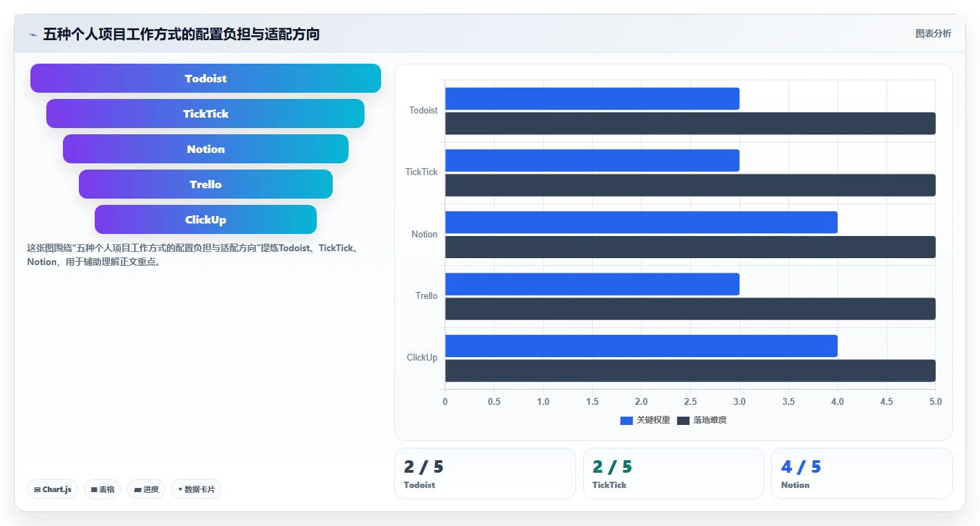Click Trello's dark 落地难度 bar
The width and height of the screenshot is (980, 526).
(690, 309)
